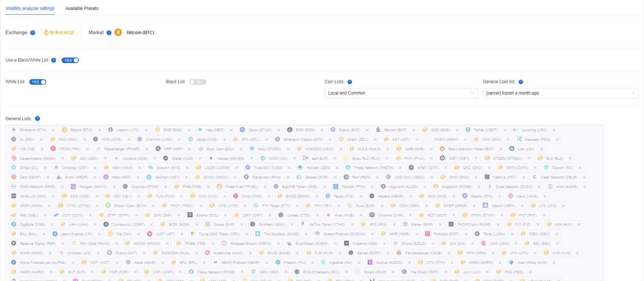Image resolution: width=644 pixels, height=281 pixels.
Task: Click the Polkadot (DOT) coin icon
Action: coord(427,234)
